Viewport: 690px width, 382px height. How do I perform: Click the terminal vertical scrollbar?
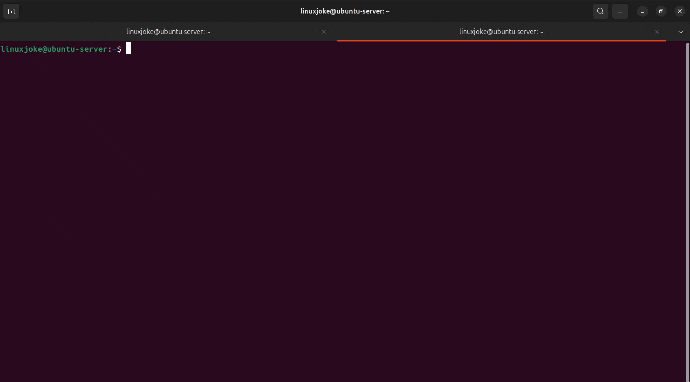pos(687,211)
